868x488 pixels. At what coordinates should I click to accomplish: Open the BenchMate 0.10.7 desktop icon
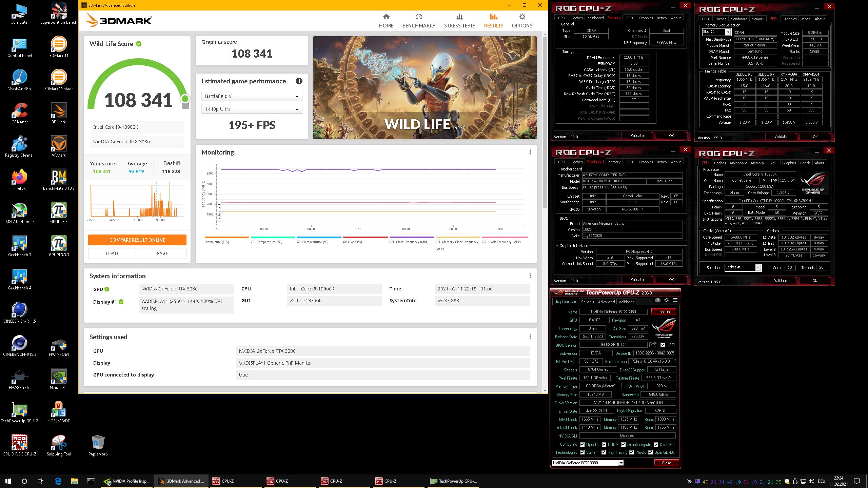pyautogui.click(x=59, y=180)
